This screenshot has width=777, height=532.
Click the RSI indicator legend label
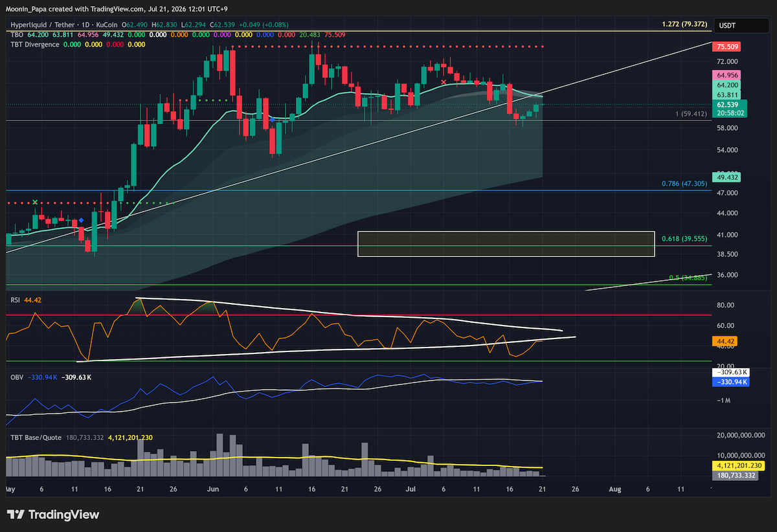(x=16, y=300)
